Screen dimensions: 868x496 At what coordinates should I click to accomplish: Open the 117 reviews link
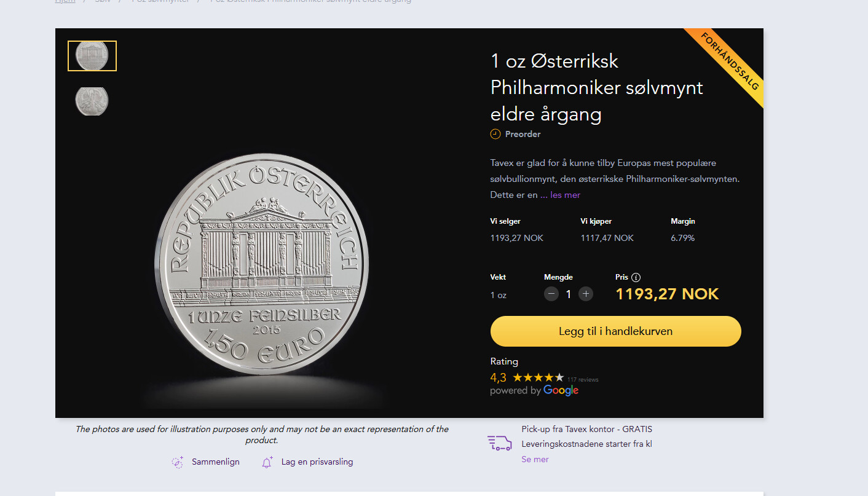point(583,380)
